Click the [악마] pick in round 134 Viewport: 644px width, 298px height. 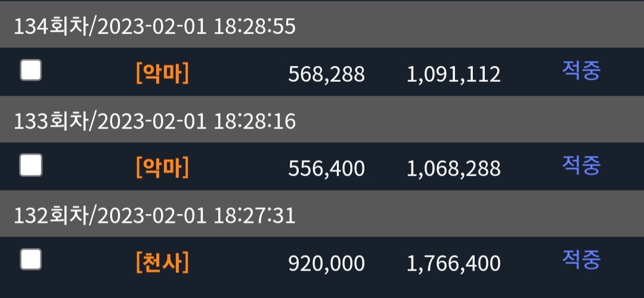[x=162, y=75]
